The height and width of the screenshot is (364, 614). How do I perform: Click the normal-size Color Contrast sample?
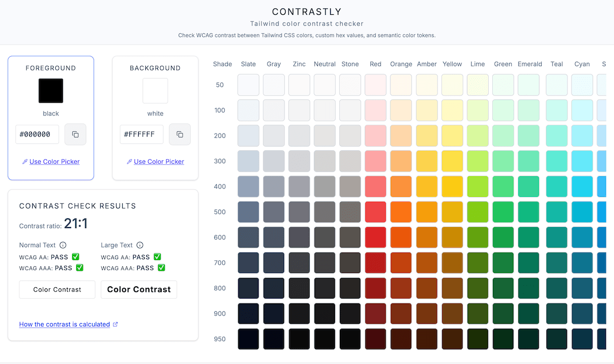coord(57,289)
